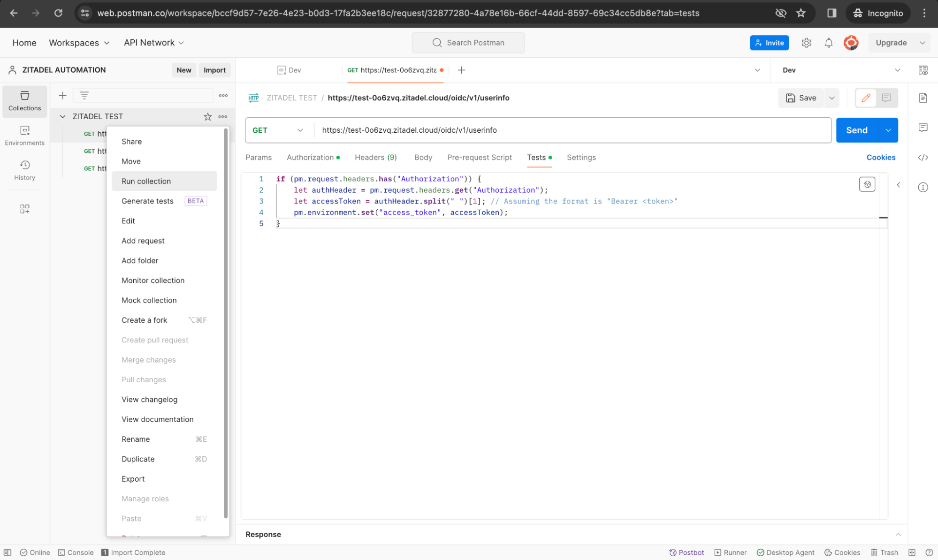Open notifications bell icon
This screenshot has height=560, width=938.
point(829,43)
